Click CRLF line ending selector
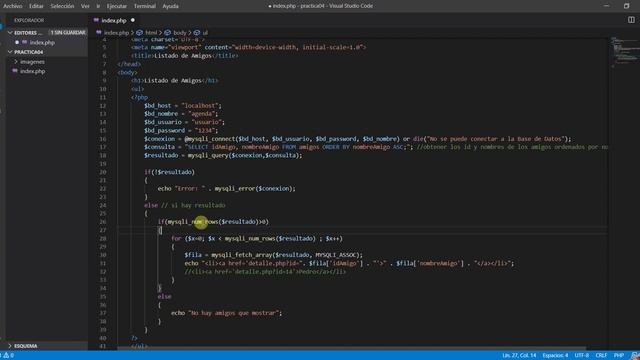The height and width of the screenshot is (360, 640). click(x=601, y=356)
